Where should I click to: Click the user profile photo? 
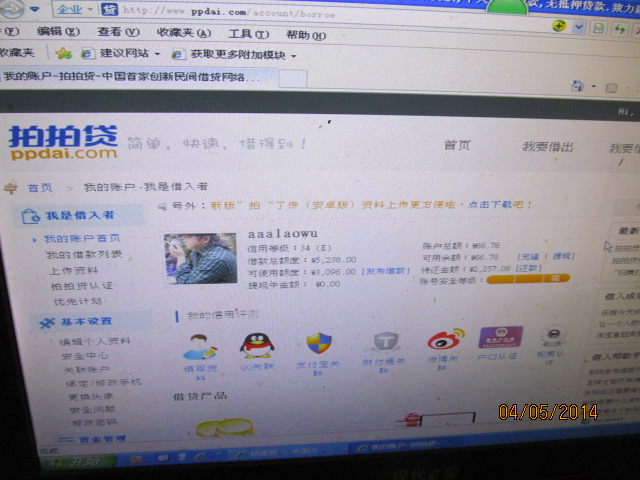tap(200, 258)
